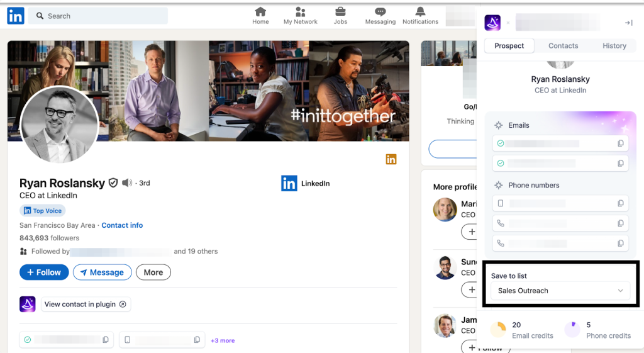Collapse the plugin sidebar panel arrow
Image resolution: width=644 pixels, height=353 pixels.
628,23
